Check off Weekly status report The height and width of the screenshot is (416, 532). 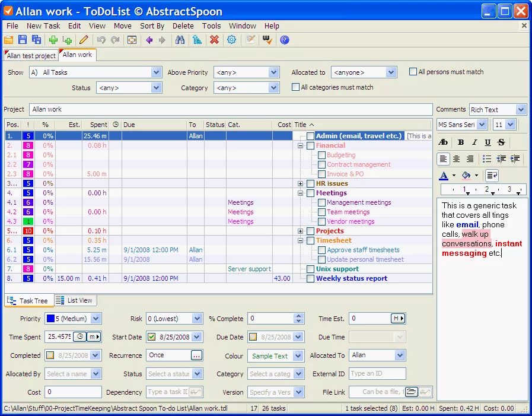click(310, 278)
